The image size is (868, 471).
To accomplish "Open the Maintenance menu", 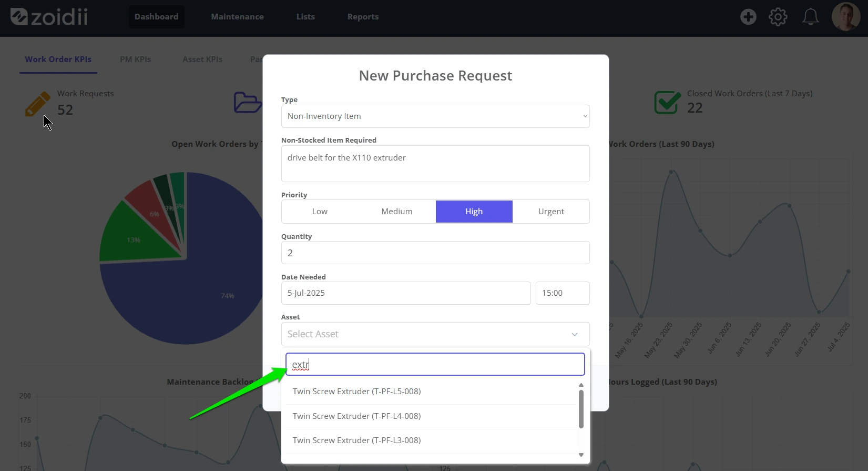I will (x=237, y=17).
